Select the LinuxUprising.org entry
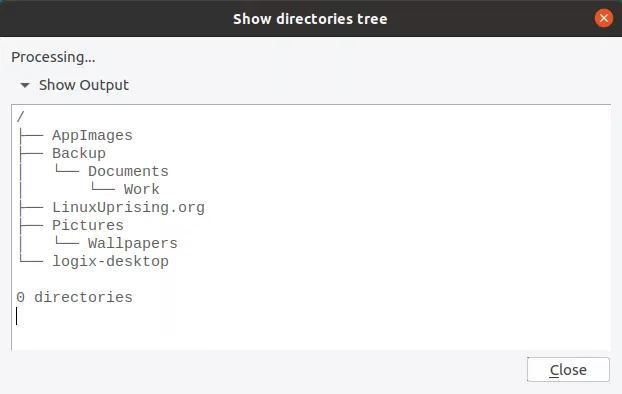The image size is (622, 394). [x=128, y=207]
